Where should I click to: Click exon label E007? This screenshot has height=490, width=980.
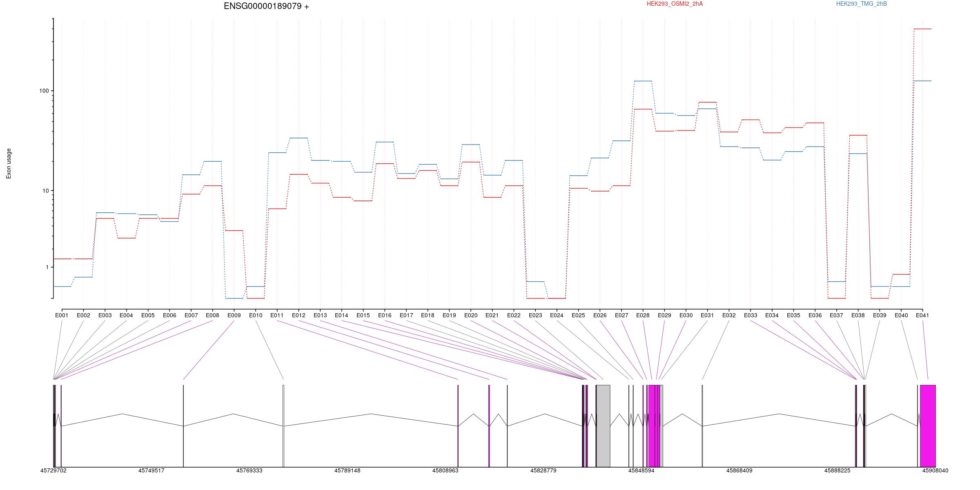coord(191,315)
